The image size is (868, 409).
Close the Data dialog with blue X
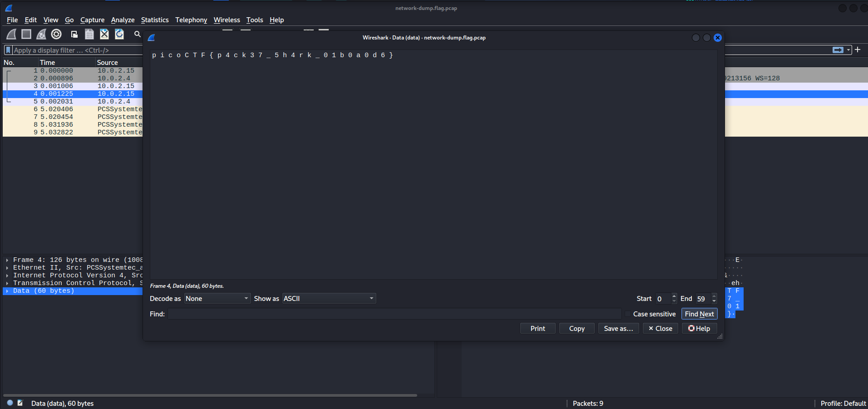718,38
